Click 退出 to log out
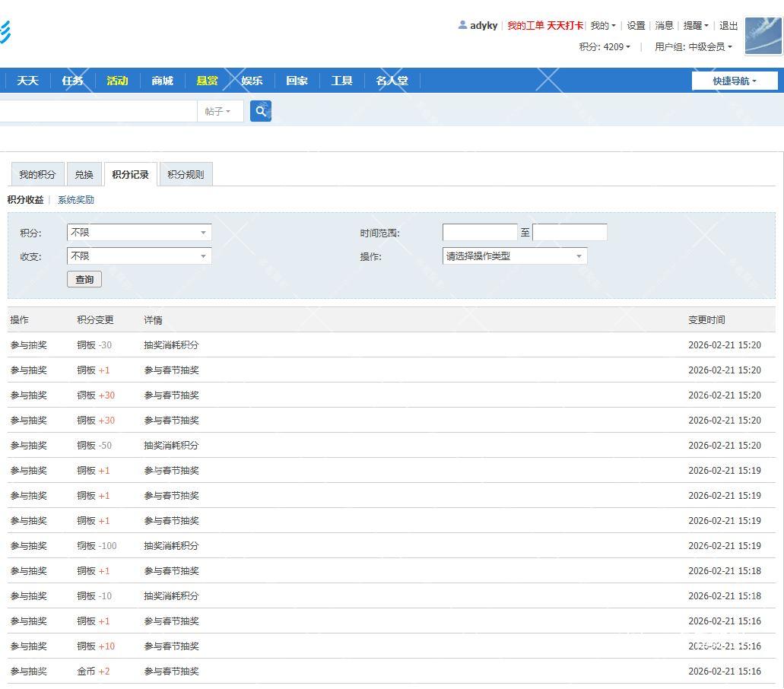The height and width of the screenshot is (689, 784). [x=728, y=26]
